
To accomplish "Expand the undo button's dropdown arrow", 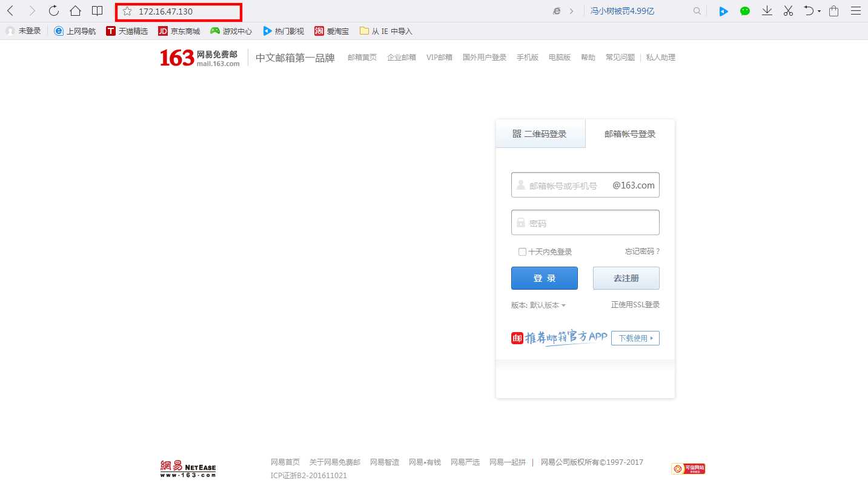I will [x=818, y=11].
